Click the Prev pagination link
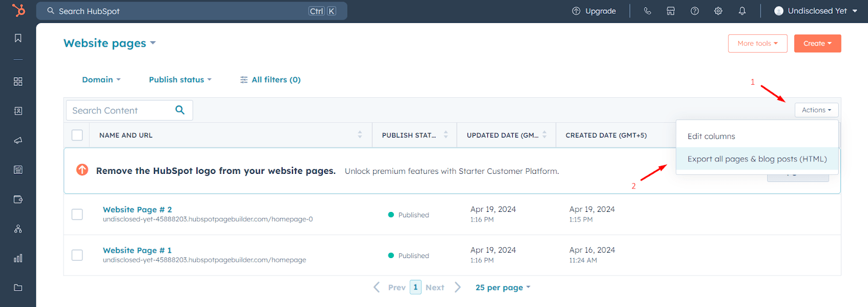This screenshot has width=868, height=307. point(397,287)
